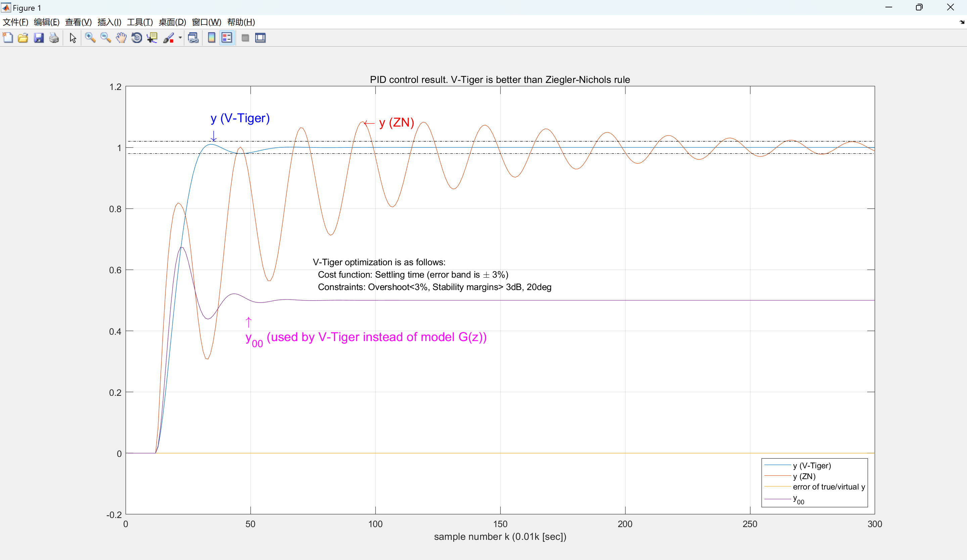Toggle the Insert Legend button off
The width and height of the screenshot is (967, 560).
[x=227, y=38]
